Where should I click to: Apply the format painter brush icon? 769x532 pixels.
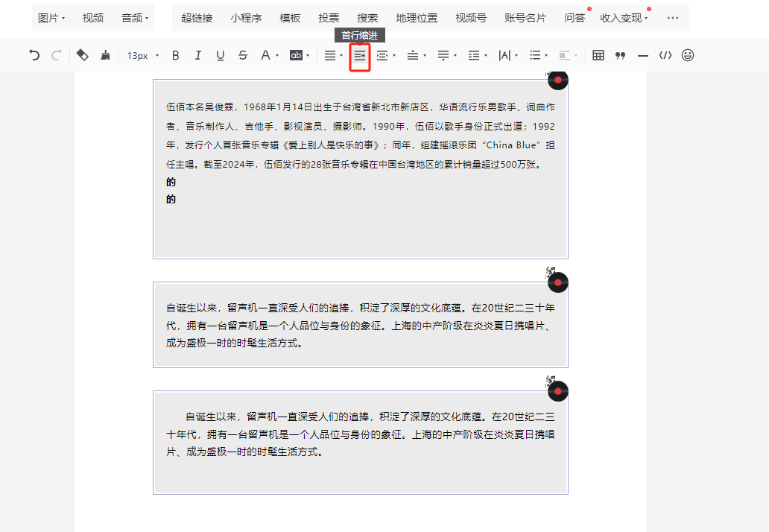105,55
